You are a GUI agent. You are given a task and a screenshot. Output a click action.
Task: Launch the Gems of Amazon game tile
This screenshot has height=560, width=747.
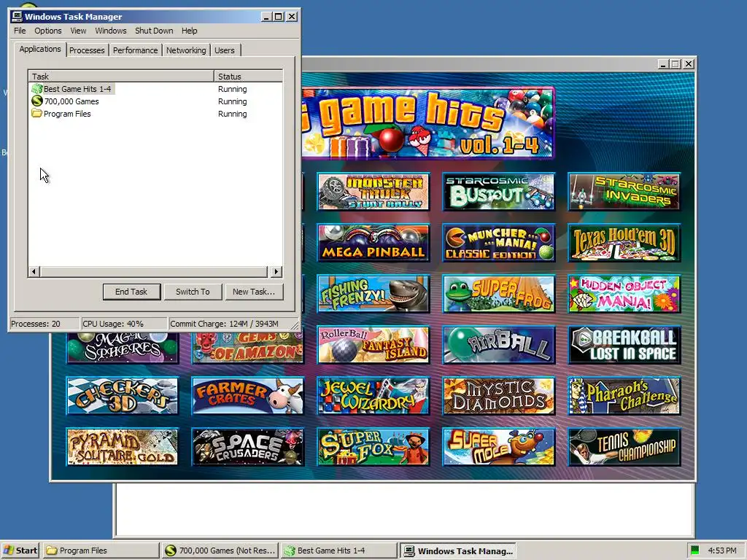click(x=248, y=348)
